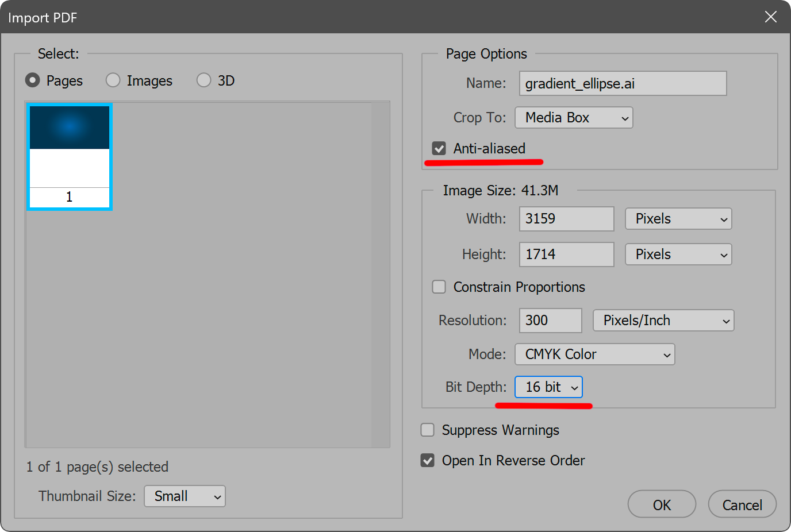Choose the 3D radio option
791x532 pixels.
point(204,80)
